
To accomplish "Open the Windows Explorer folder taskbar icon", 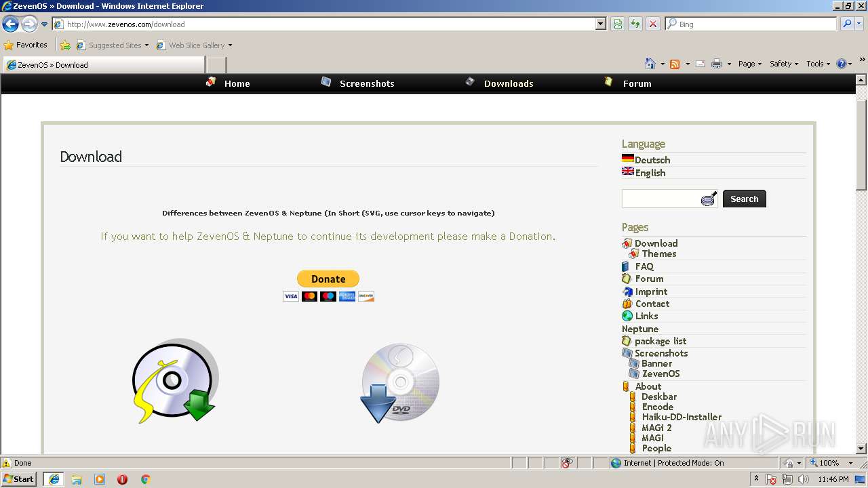I will pos(77,479).
